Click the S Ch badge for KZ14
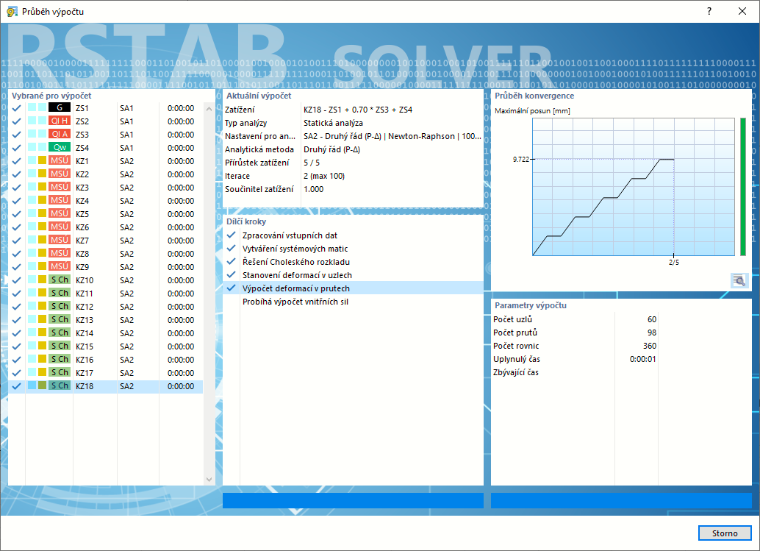This screenshot has width=760, height=551. (x=59, y=333)
